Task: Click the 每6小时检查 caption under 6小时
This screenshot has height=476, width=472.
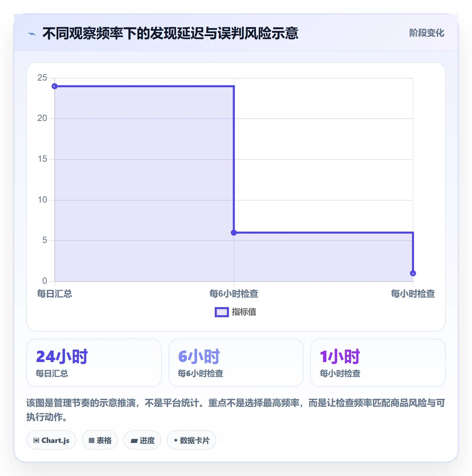Action: (201, 374)
